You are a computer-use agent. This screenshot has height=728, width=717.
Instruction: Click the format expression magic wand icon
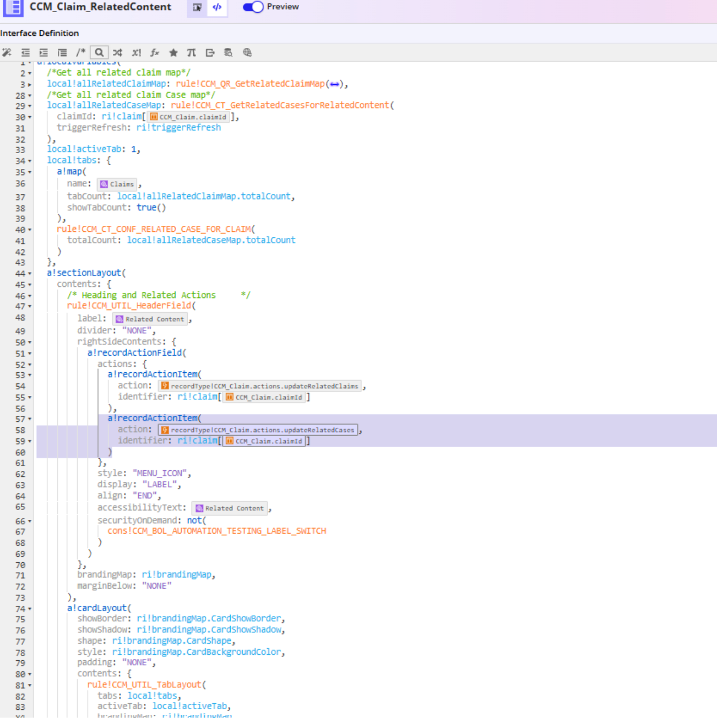tap(7, 52)
